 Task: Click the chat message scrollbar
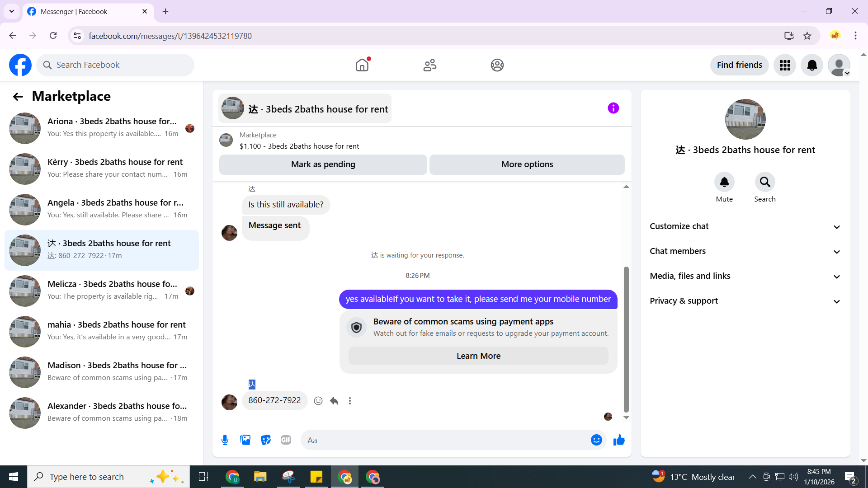[626, 339]
